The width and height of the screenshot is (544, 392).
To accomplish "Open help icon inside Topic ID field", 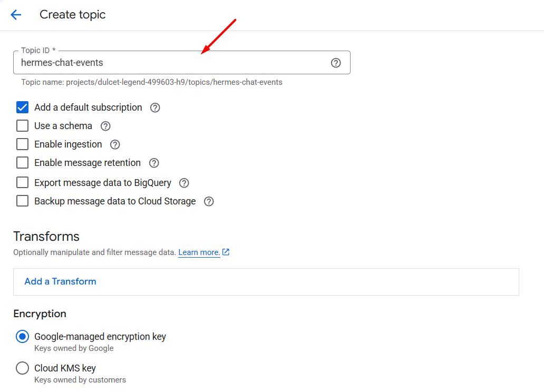I will [335, 63].
